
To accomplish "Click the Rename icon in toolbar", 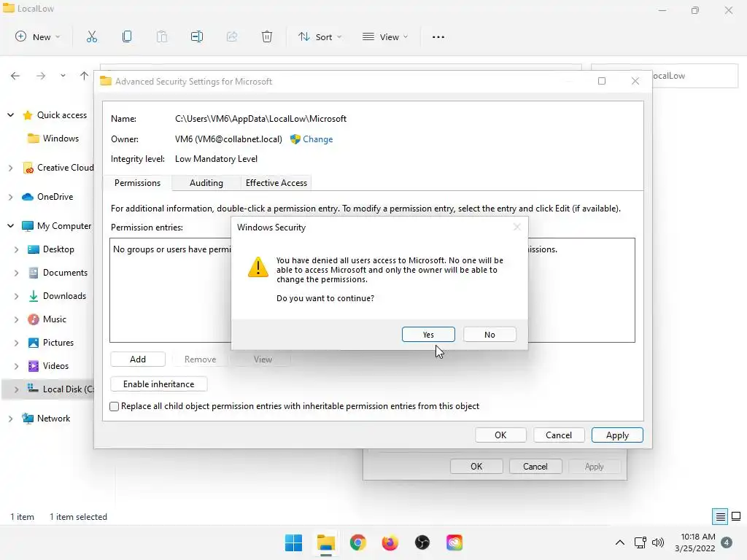I will coord(197,36).
